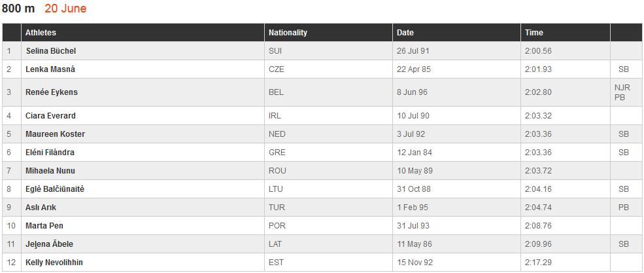Select Marta Pen row name
The image size is (644, 273).
(44, 226)
